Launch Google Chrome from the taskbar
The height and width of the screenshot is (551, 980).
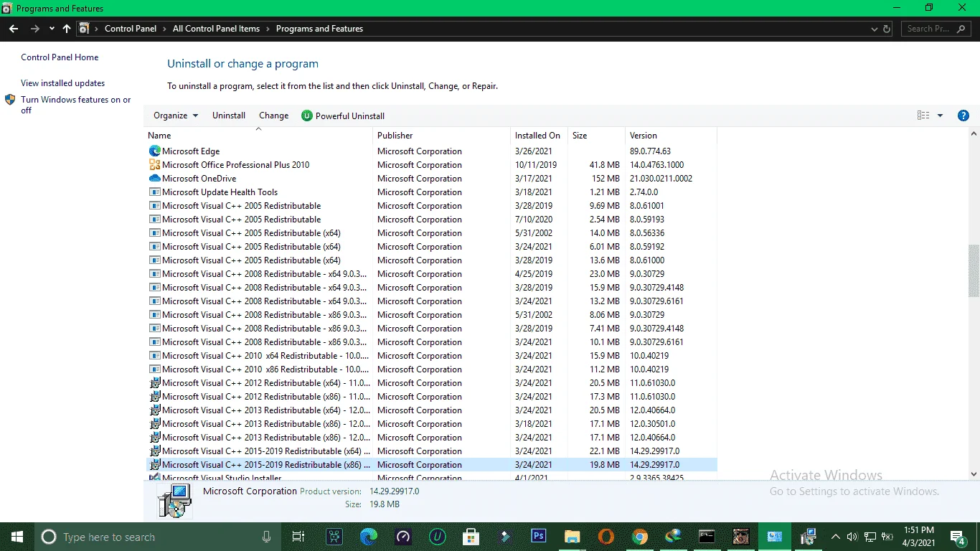(640, 537)
